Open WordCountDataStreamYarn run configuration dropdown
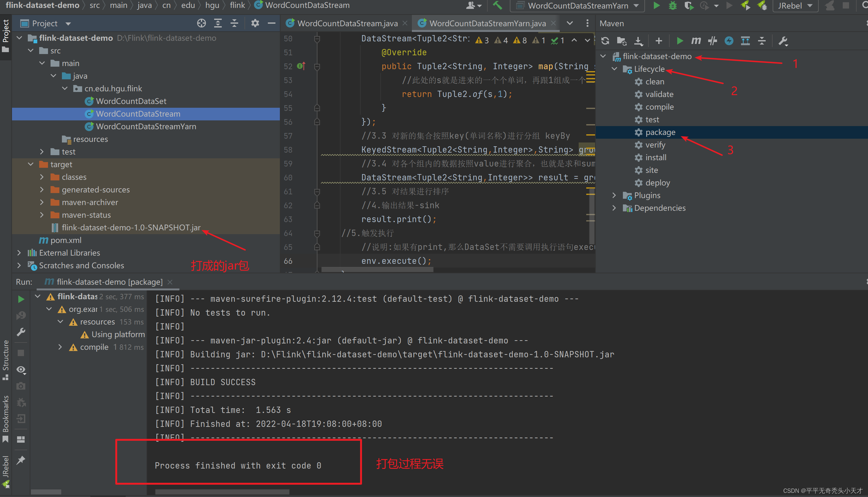This screenshot has width=868, height=497. [577, 5]
